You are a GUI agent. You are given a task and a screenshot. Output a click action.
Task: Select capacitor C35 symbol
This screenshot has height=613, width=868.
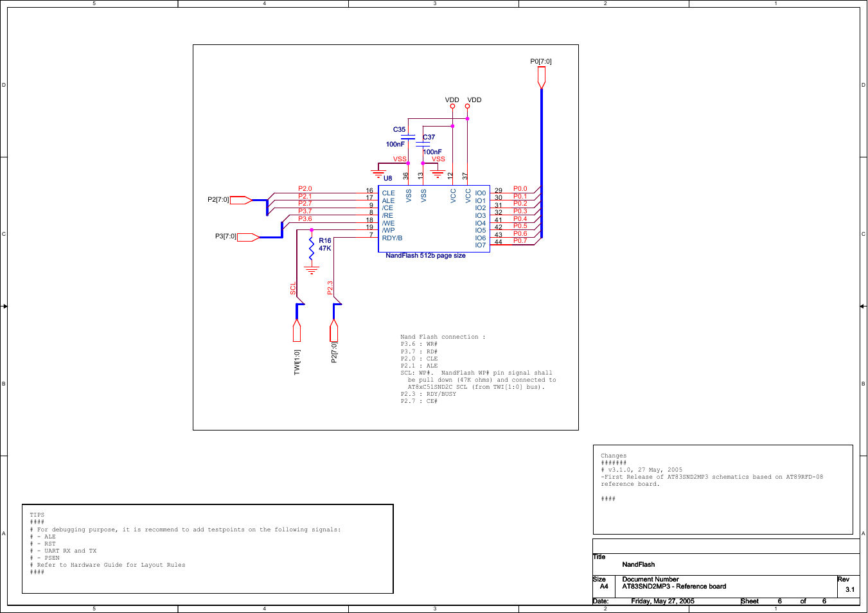pos(408,137)
